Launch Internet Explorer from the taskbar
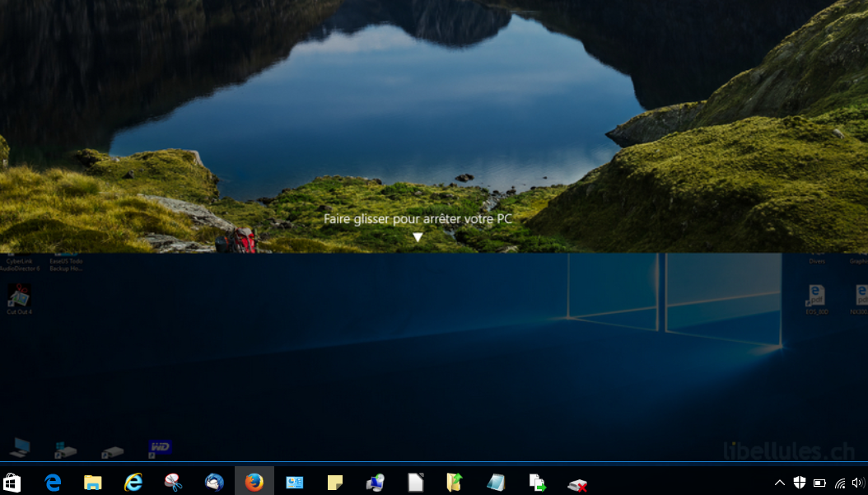Screen dimensions: 868x495 [x=133, y=483]
